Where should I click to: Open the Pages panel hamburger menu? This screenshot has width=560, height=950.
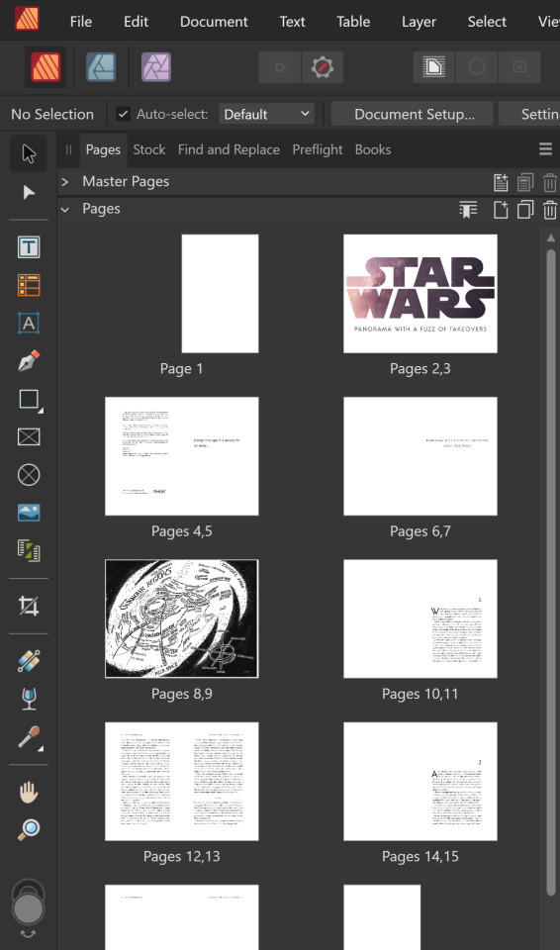click(545, 149)
